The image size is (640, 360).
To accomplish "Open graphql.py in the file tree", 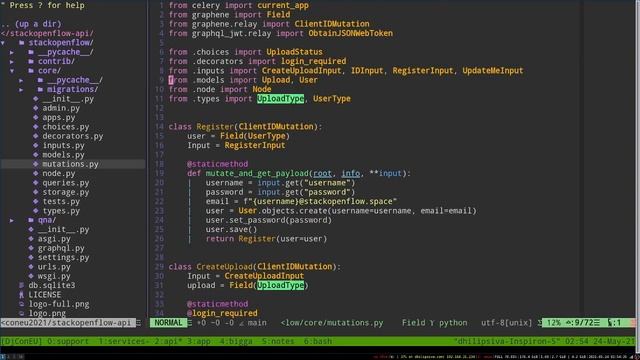I will [61, 248].
